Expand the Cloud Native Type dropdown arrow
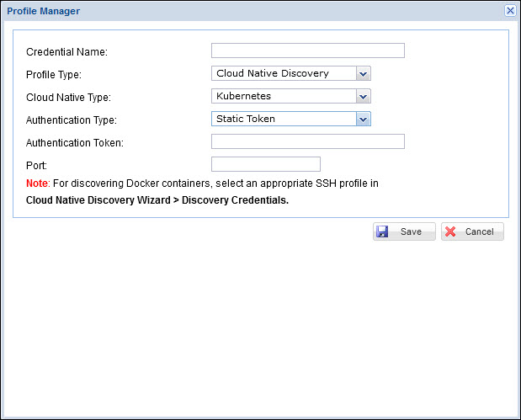The width and height of the screenshot is (521, 420). click(x=363, y=96)
